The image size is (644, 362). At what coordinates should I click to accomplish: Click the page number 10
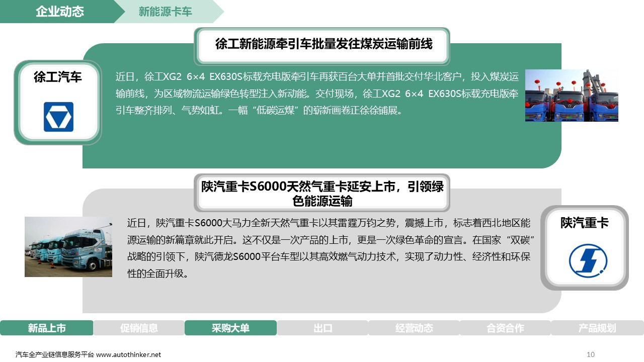point(591,354)
